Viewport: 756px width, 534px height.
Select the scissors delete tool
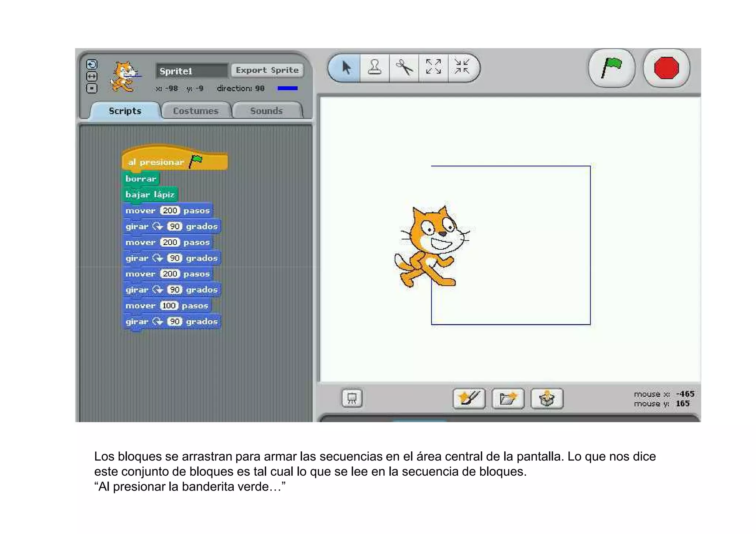coord(404,68)
